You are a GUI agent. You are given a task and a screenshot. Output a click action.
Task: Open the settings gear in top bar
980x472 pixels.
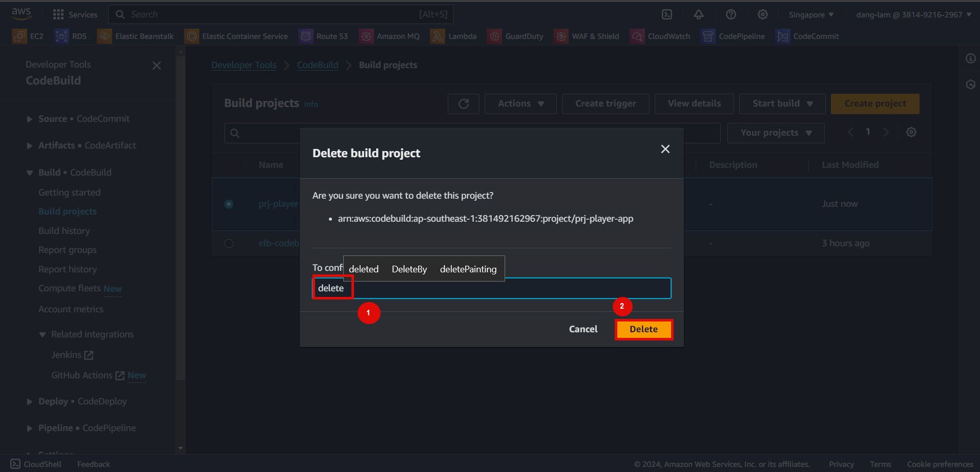[763, 14]
